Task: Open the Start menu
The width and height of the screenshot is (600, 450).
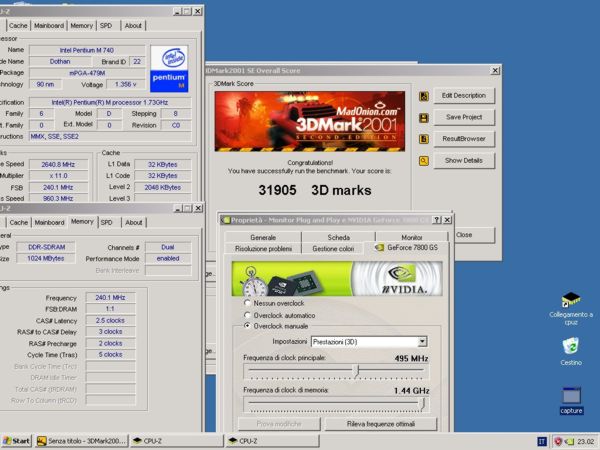Action: pos(17,440)
